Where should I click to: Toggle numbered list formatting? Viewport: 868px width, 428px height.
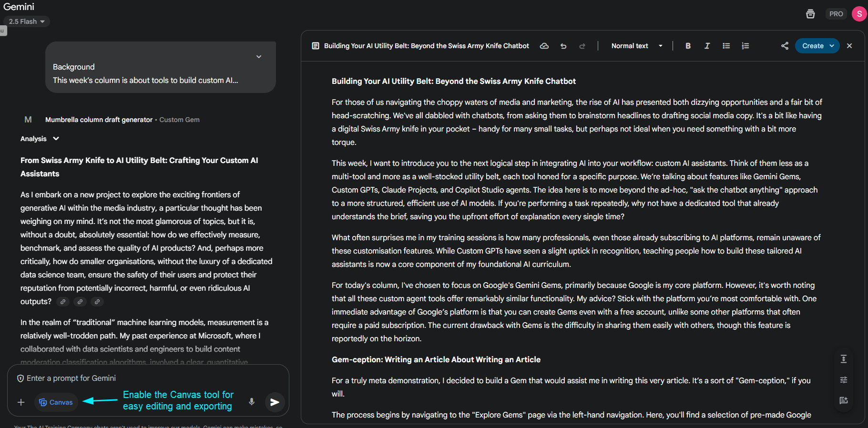(745, 46)
